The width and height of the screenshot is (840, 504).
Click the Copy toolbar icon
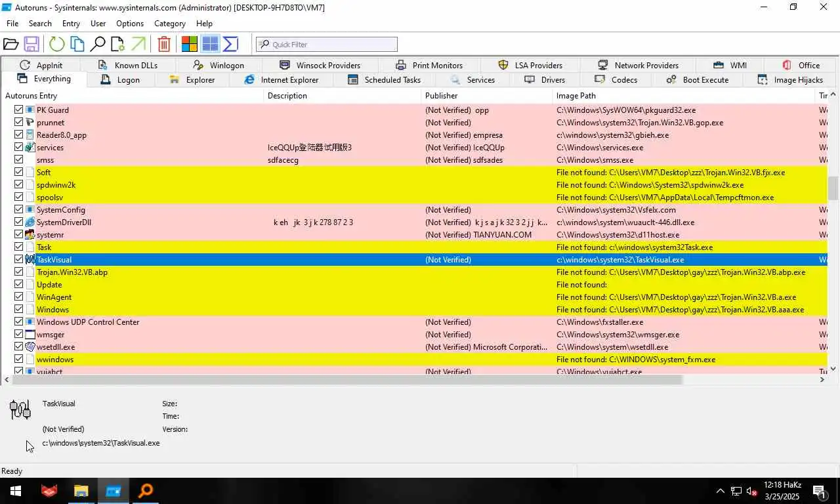77,44
